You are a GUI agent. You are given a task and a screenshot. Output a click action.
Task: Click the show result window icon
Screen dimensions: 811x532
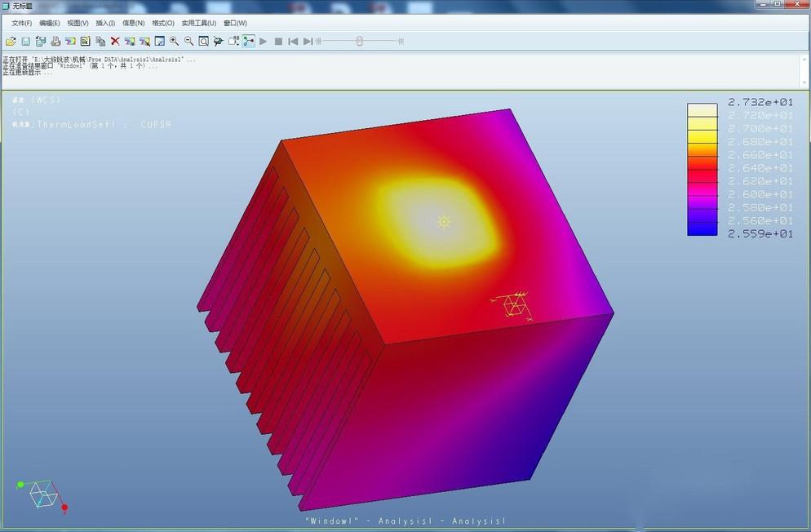130,42
